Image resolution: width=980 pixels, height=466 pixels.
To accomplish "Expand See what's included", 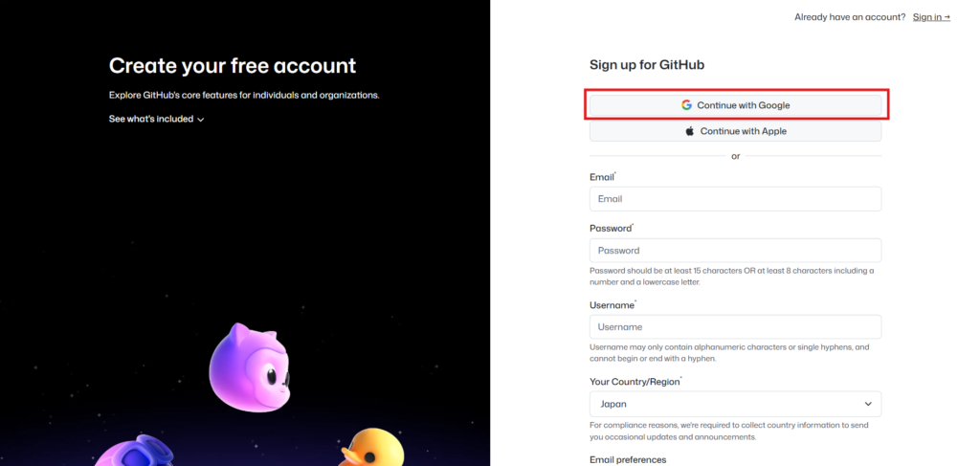I will pos(151,120).
